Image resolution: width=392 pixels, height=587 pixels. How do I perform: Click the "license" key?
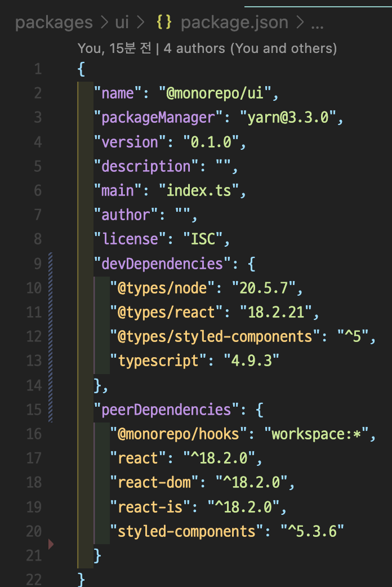click(130, 239)
